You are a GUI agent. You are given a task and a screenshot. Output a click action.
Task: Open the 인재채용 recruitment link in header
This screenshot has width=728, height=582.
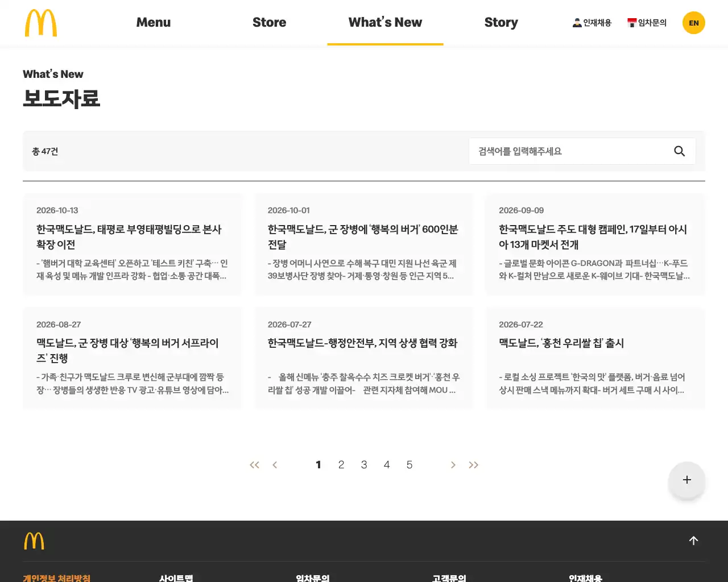pos(592,23)
